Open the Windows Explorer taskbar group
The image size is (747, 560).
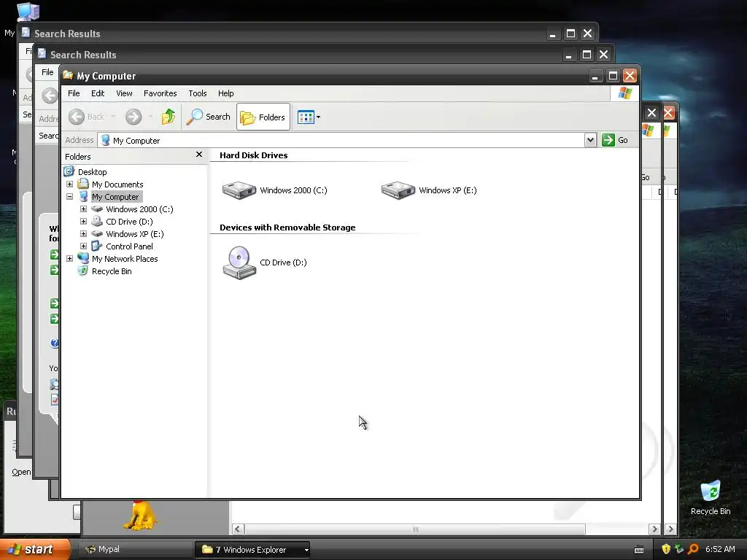click(252, 550)
